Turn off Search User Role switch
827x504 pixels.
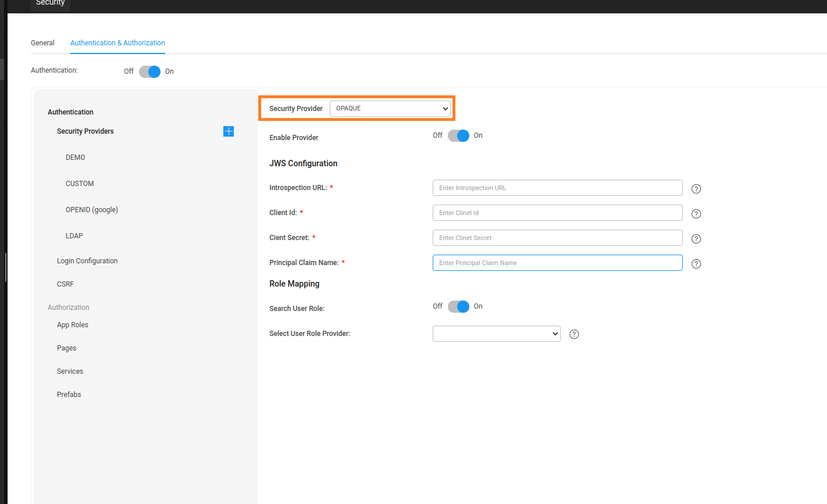[x=458, y=306]
